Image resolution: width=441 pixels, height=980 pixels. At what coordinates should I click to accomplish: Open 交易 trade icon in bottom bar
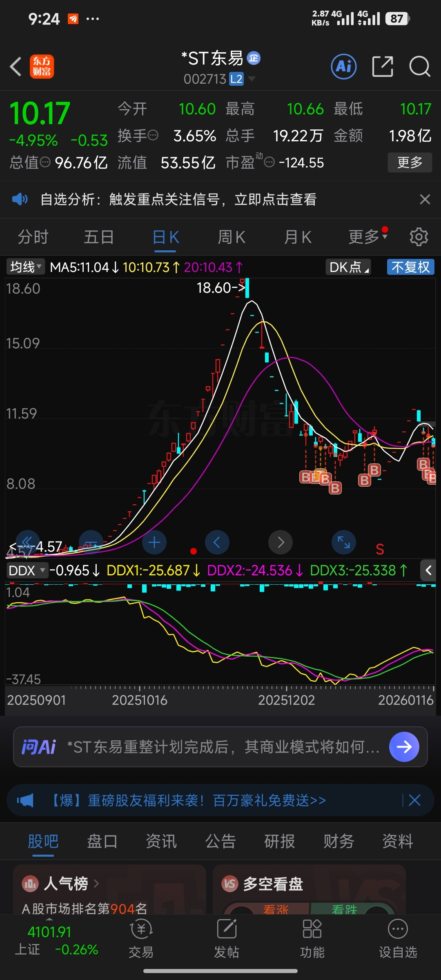(141, 938)
